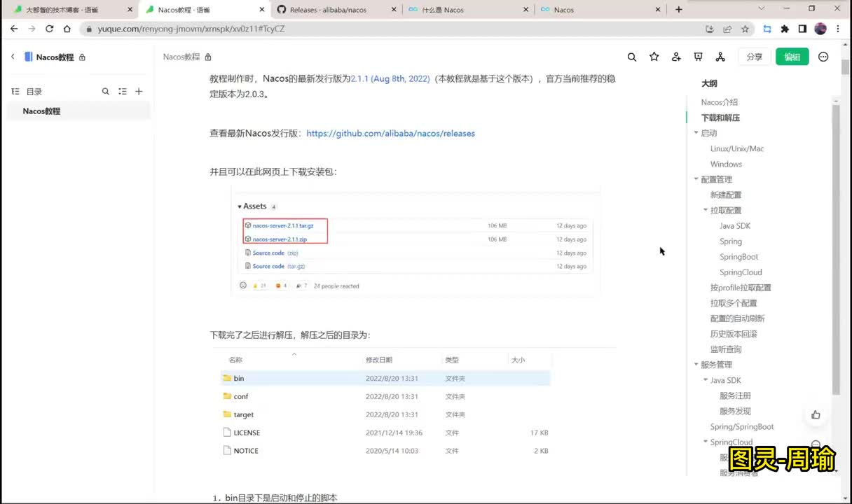Switch to the 什么是 Nacos tab
This screenshot has width=852, height=504.
tap(468, 10)
